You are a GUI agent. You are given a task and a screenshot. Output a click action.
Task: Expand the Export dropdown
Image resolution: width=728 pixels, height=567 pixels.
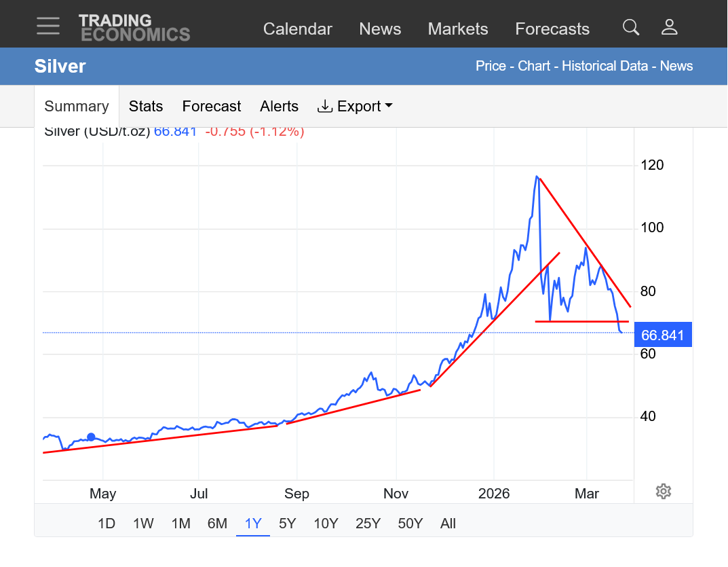(355, 107)
